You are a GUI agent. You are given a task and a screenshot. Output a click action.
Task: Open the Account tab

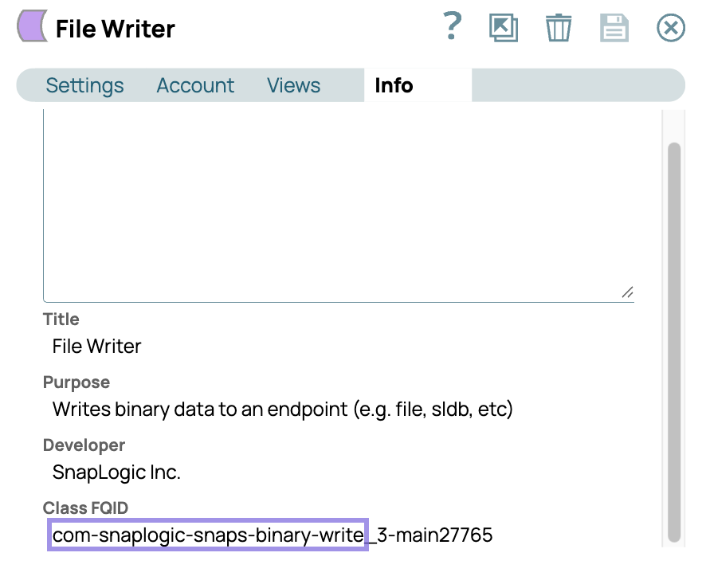[195, 85]
